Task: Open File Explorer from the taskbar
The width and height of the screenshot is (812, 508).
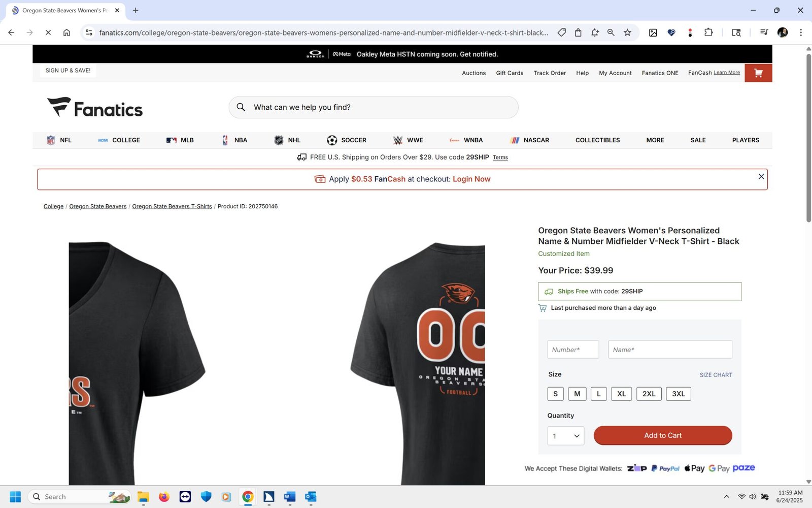Action: point(143,496)
